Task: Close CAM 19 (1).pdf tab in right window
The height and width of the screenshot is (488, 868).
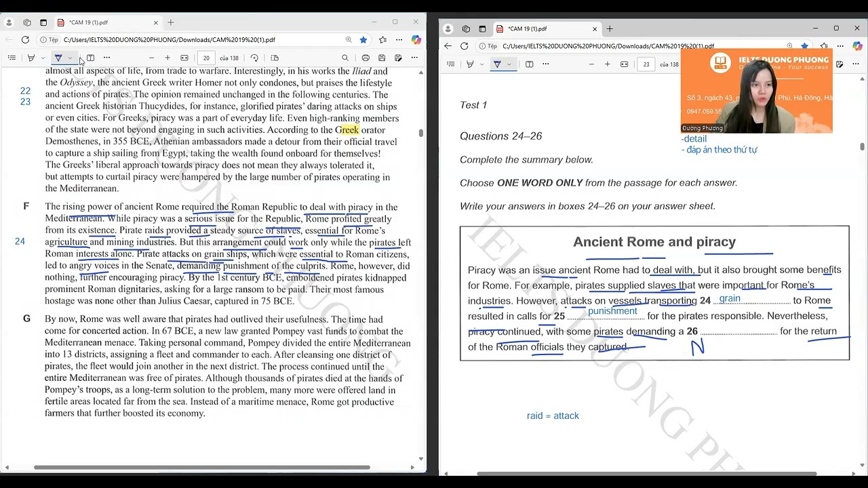Action: pyautogui.click(x=595, y=29)
